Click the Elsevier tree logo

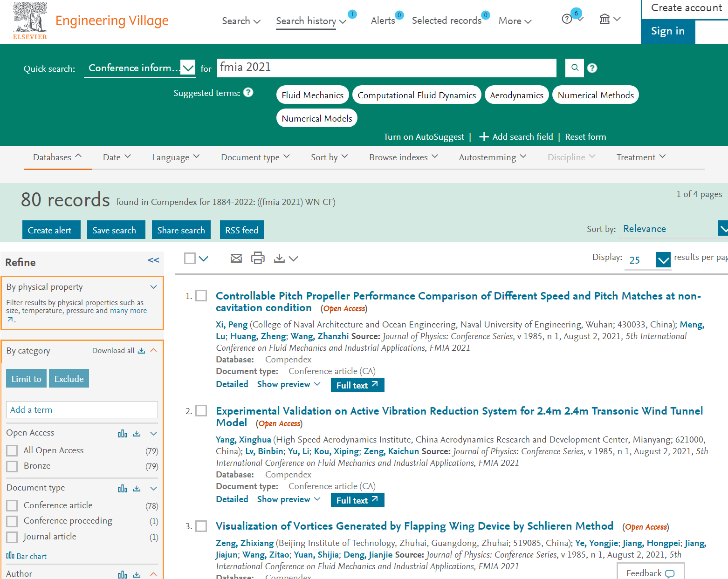[x=30, y=20]
